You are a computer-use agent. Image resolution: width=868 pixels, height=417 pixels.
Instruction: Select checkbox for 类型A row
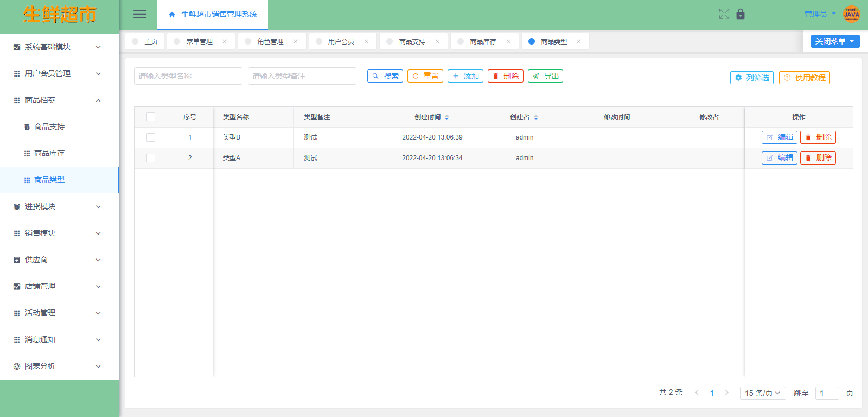[151, 158]
